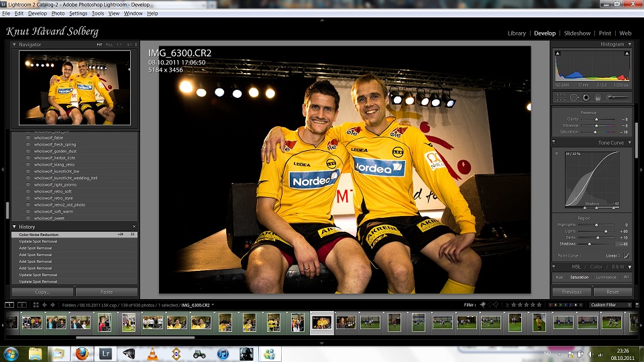Select the Color Noise Reduction history step

point(74,235)
